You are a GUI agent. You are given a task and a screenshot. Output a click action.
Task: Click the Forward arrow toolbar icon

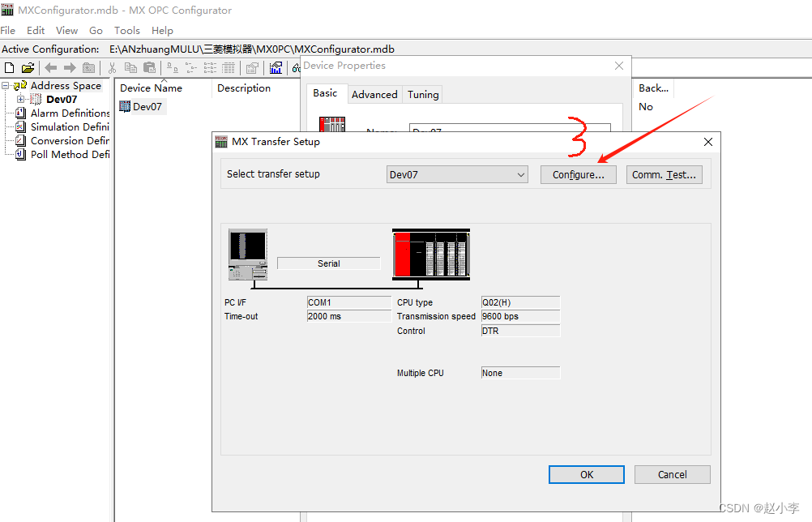tap(70, 68)
